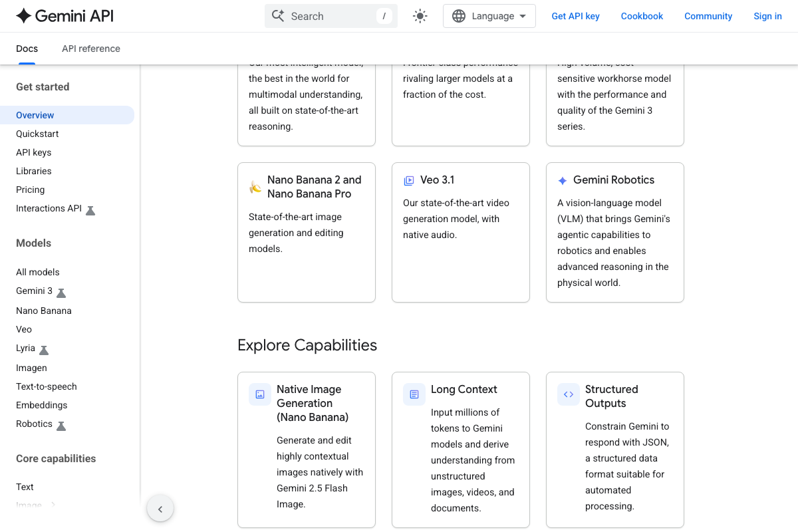Viewport: 798px width, 532px height.
Task: Select the Docs tab
Action: tap(27, 49)
